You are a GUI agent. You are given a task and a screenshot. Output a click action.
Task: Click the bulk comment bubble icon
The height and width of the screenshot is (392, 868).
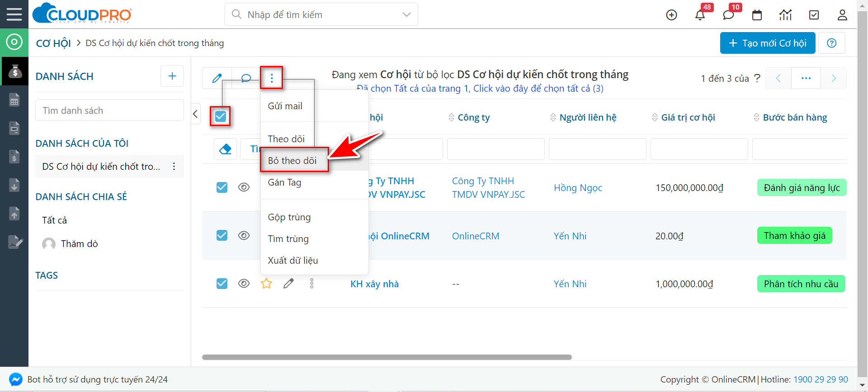coord(246,78)
